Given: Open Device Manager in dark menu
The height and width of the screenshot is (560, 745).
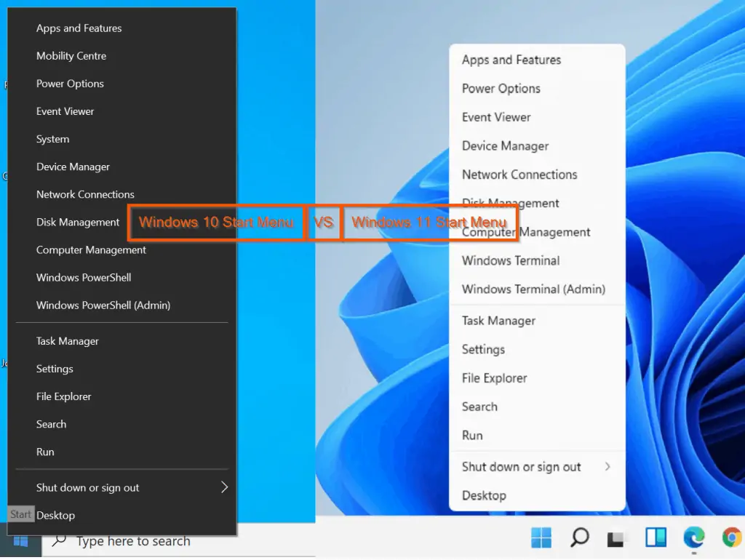Looking at the screenshot, I should coord(122,167).
